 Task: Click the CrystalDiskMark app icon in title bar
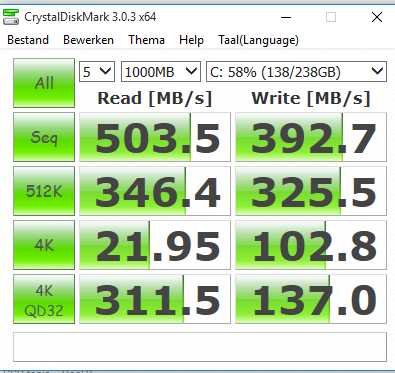click(x=11, y=17)
